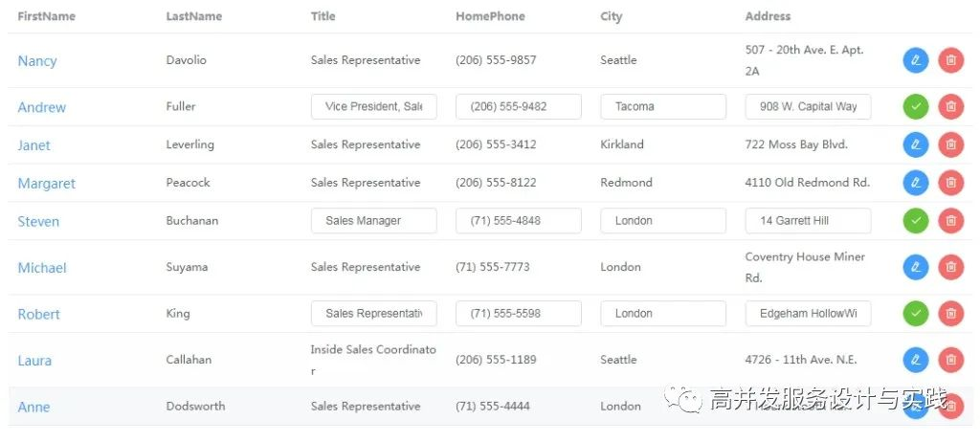Edit the Michael Suyama row
Screen dimensions: 980x442
click(x=916, y=267)
